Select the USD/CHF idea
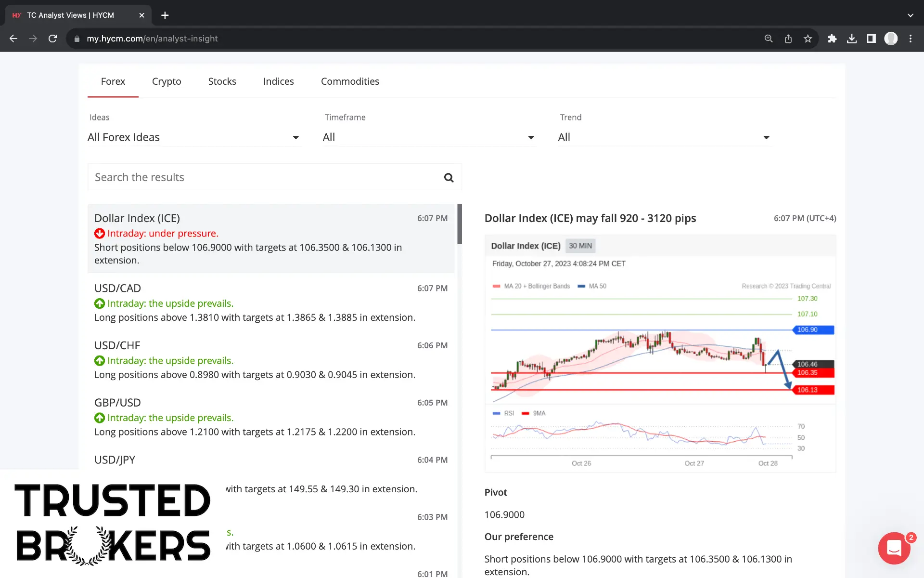The width and height of the screenshot is (924, 578). 271,360
